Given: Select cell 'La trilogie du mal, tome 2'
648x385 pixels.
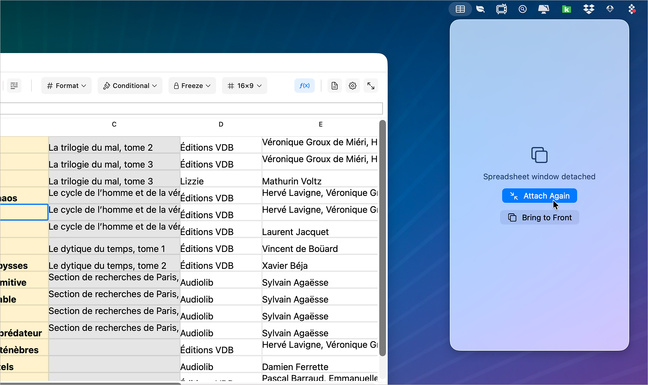Looking at the screenshot, I should coord(114,145).
